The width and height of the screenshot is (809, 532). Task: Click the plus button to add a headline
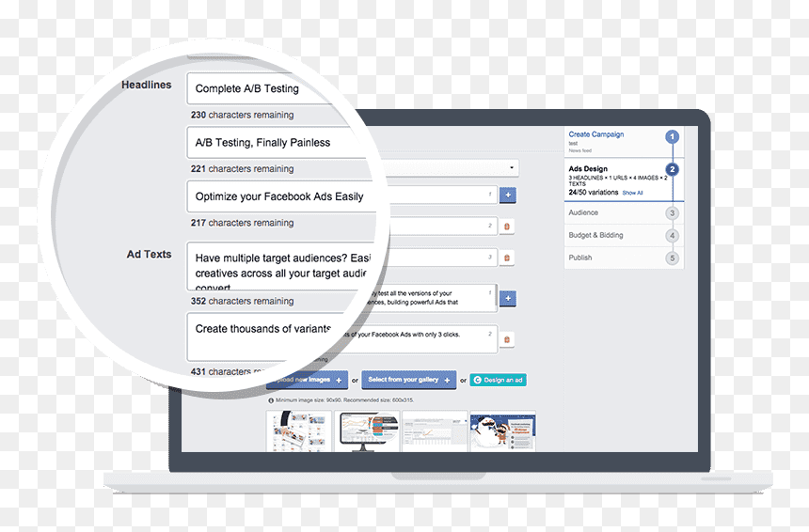508,195
